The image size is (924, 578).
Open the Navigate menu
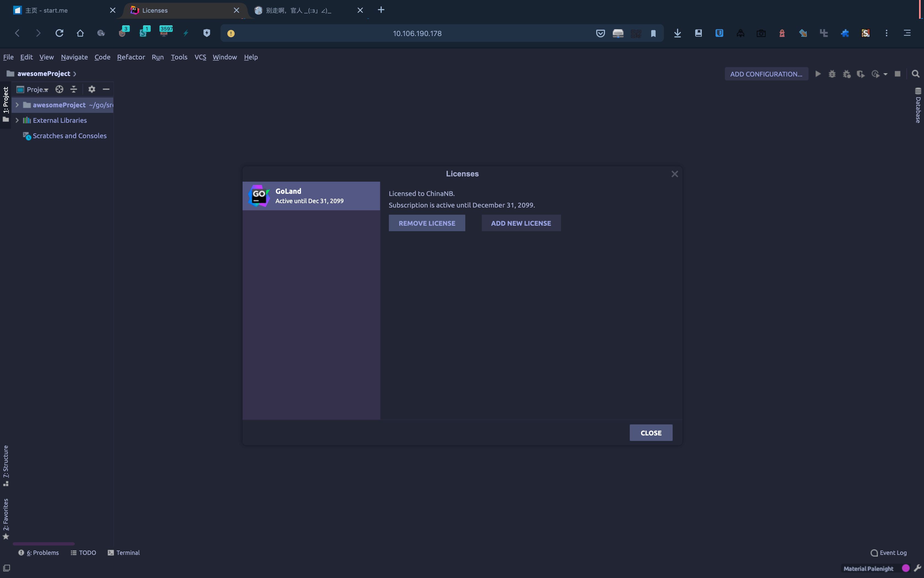[x=74, y=57]
